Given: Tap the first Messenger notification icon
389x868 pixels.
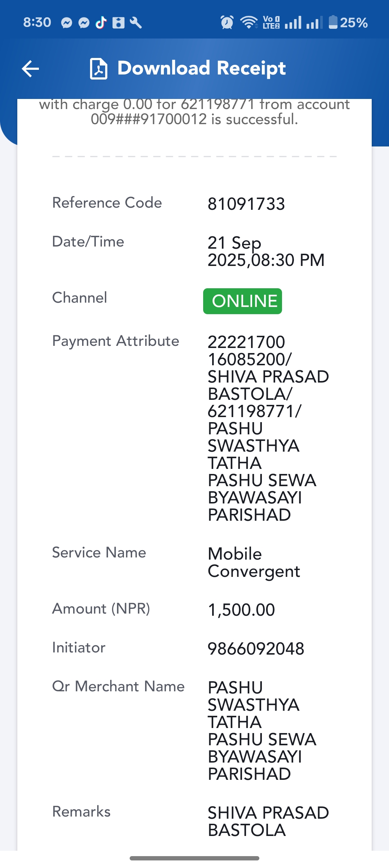Looking at the screenshot, I should tap(67, 23).
